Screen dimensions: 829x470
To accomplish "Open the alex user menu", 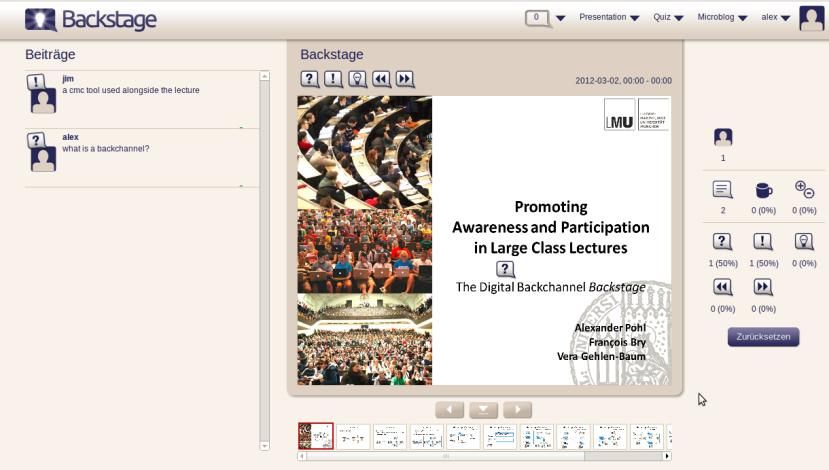I will point(776,17).
